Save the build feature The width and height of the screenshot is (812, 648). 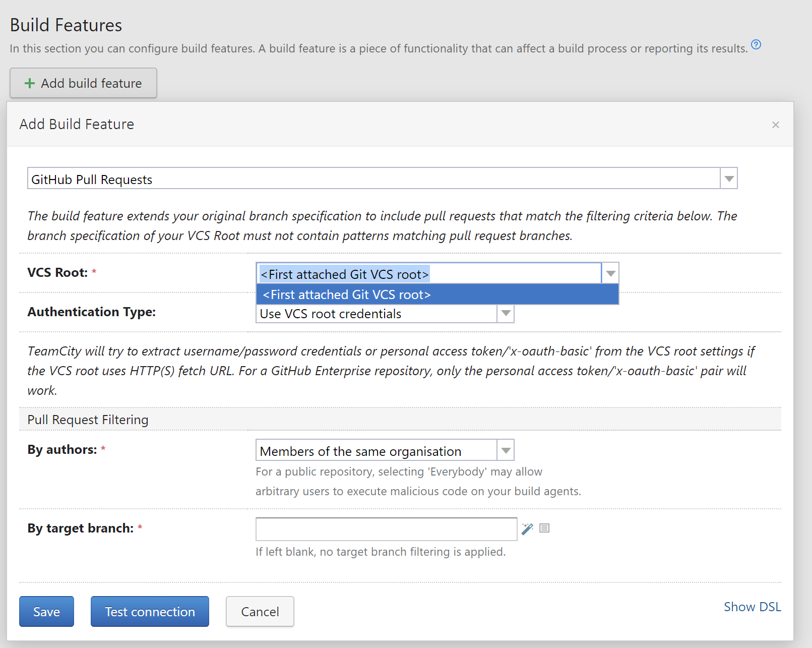click(46, 611)
